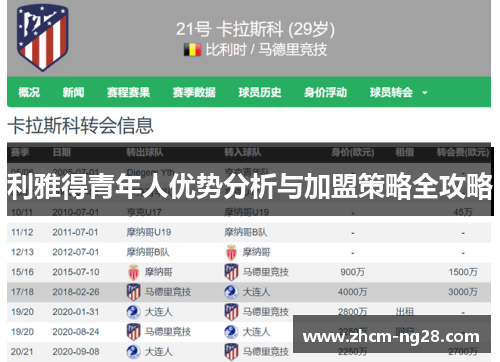Click 大连人 in the 2018-02-26 row
Screen dimensions: 500x362
[x=256, y=292]
